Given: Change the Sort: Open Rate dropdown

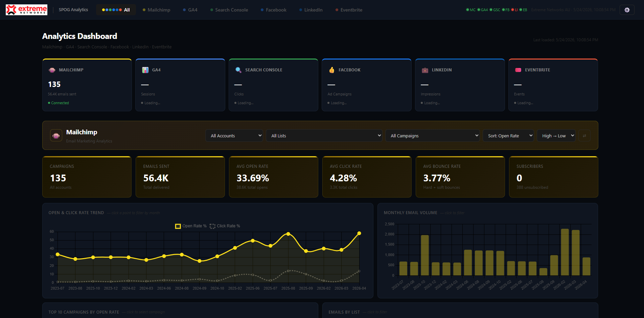Looking at the screenshot, I should 508,136.
